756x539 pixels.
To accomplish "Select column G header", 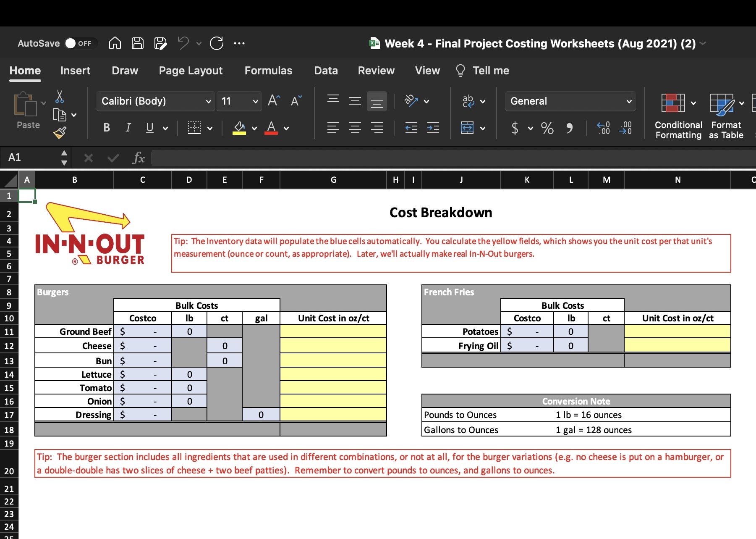I will (x=333, y=180).
